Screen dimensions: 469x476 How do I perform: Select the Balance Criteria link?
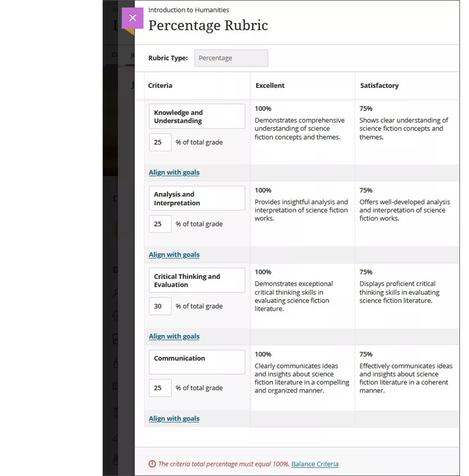(315, 464)
